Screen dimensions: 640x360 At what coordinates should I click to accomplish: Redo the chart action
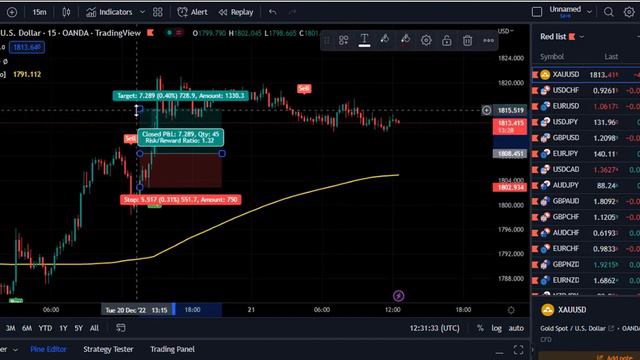coord(292,12)
